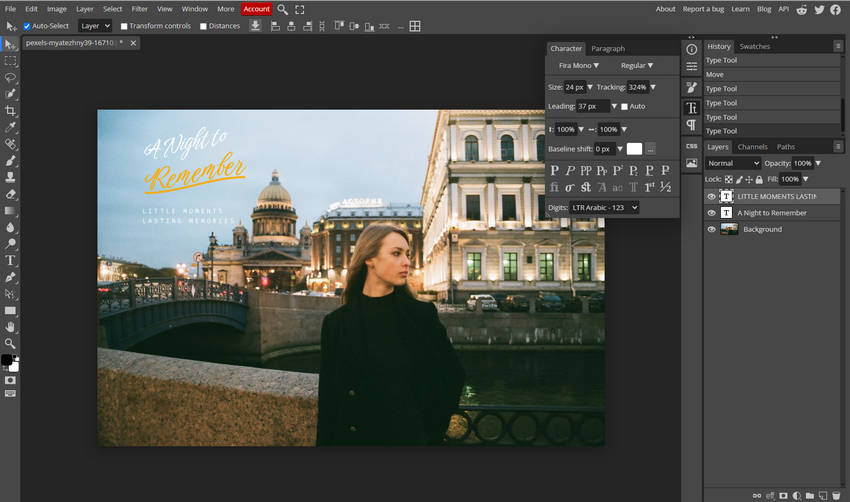Select the Eyedropper tool
Screen dimensions: 850x502
tap(10, 127)
